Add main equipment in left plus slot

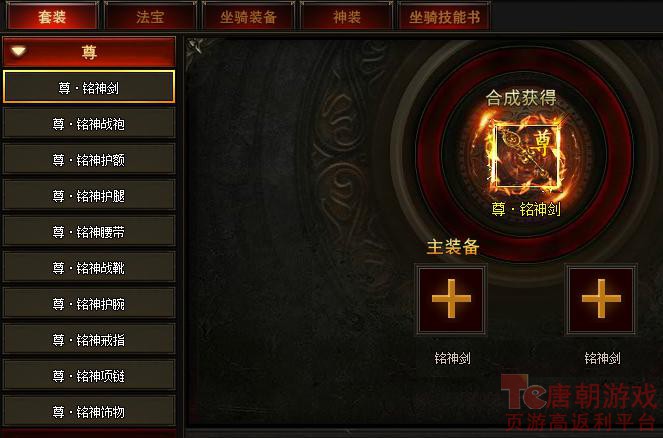[451, 299]
